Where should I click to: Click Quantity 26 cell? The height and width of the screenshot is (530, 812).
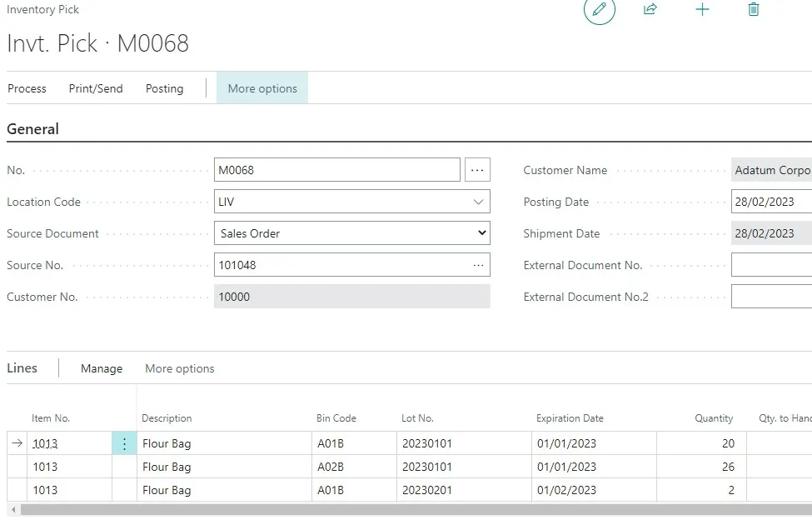tap(702, 467)
